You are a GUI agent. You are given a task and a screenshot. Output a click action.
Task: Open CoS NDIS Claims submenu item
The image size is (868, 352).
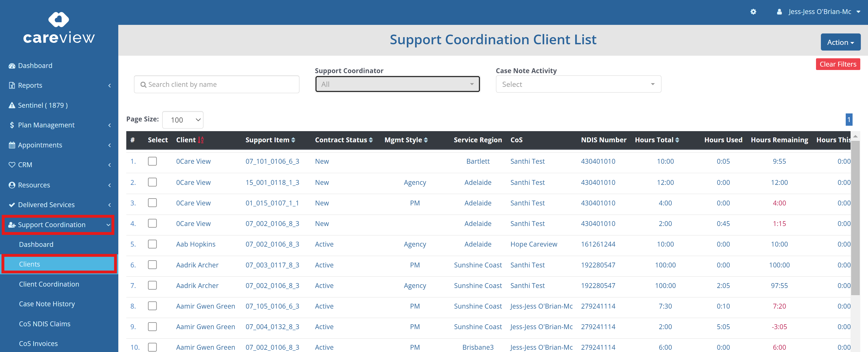pyautogui.click(x=45, y=324)
